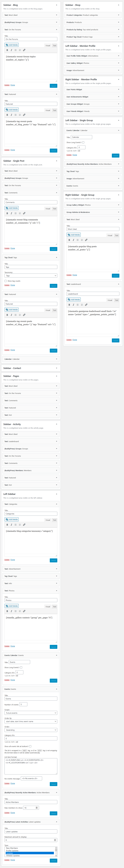
Task: Check Show Long Events in Calendar widget
Action: coord(83,142)
